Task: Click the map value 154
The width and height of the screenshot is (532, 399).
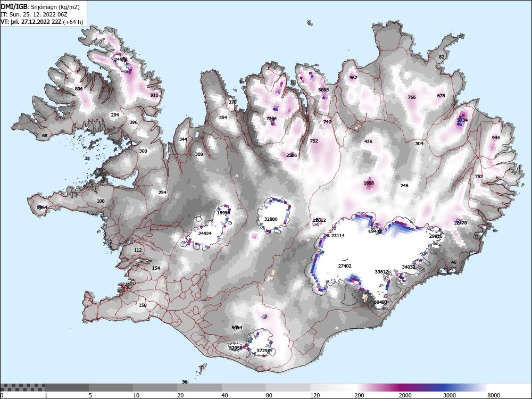Action: [156, 268]
